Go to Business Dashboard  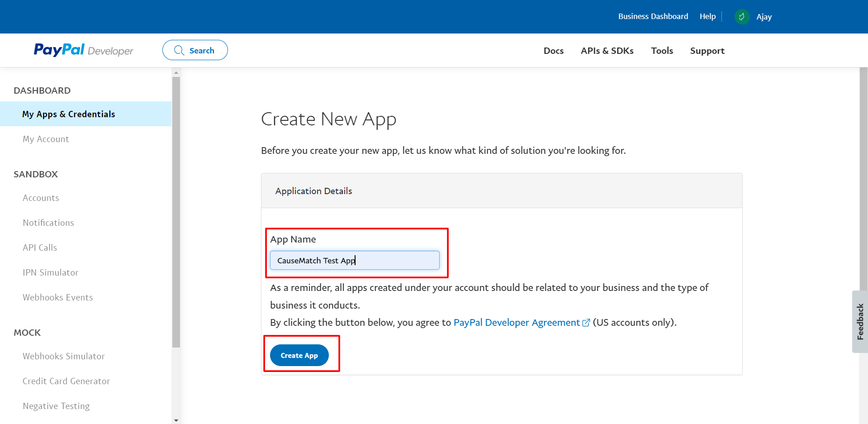coord(653,16)
